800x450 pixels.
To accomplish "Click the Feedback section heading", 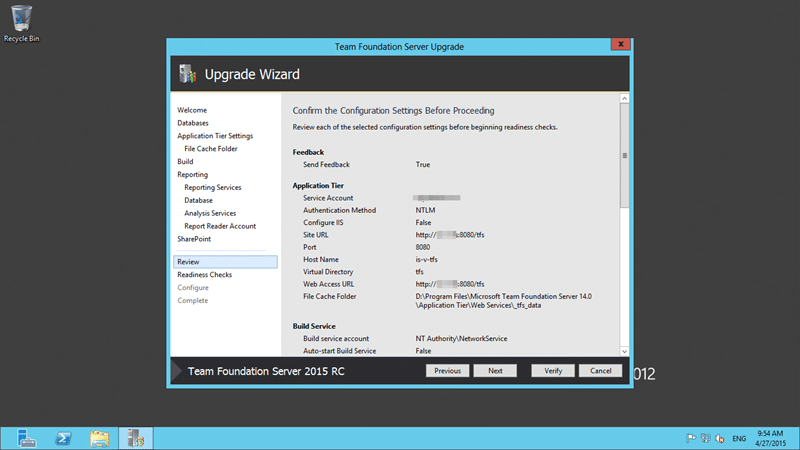I will tap(308, 152).
